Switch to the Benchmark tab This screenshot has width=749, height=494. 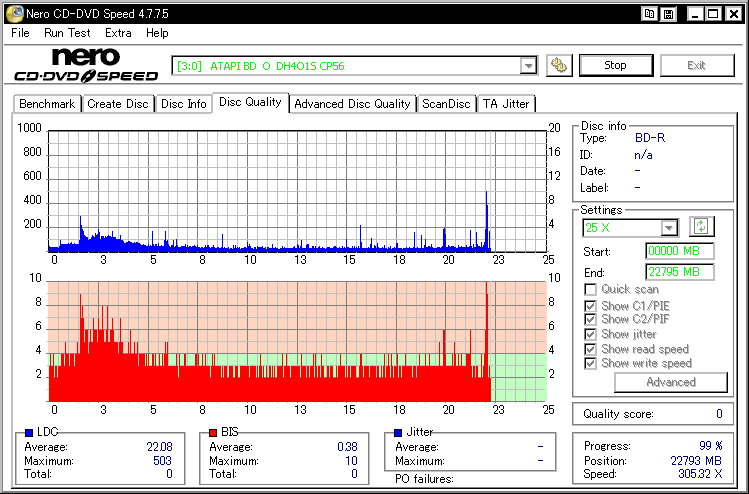(x=47, y=104)
